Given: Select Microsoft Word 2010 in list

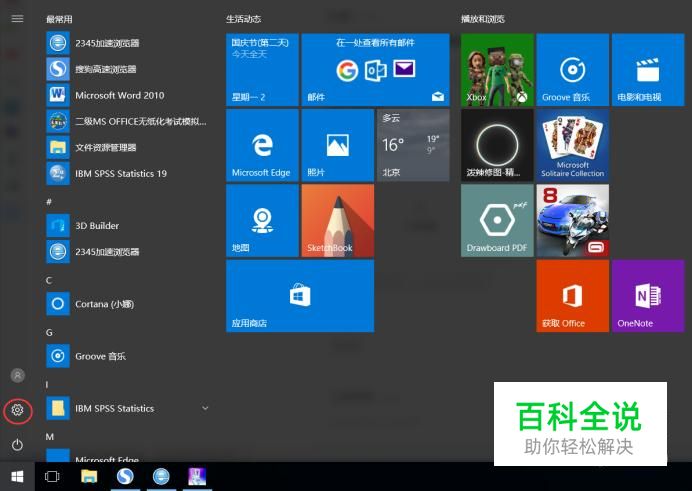Looking at the screenshot, I should pos(120,95).
